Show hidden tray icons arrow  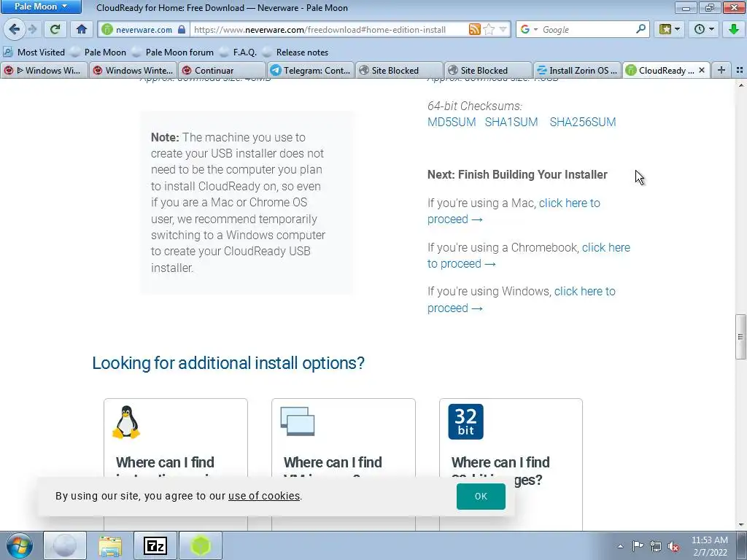(620, 546)
